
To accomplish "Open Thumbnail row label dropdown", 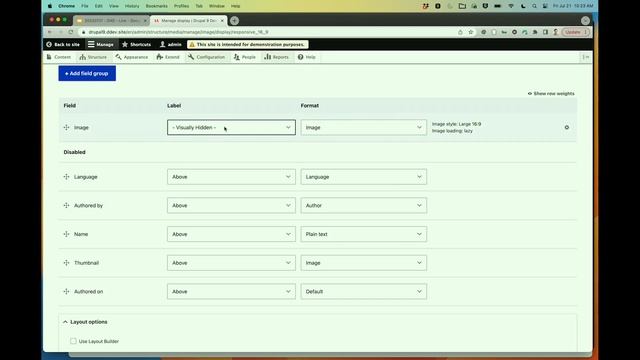I will pos(231,263).
